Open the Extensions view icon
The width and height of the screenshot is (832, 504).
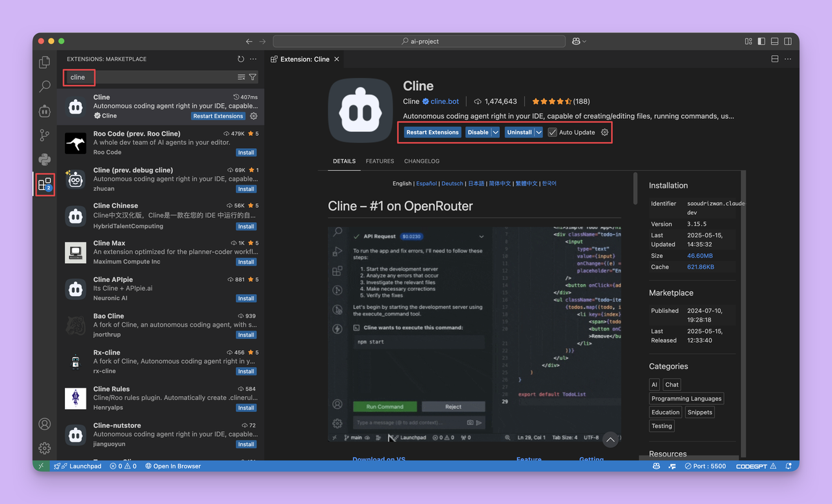pyautogui.click(x=44, y=184)
